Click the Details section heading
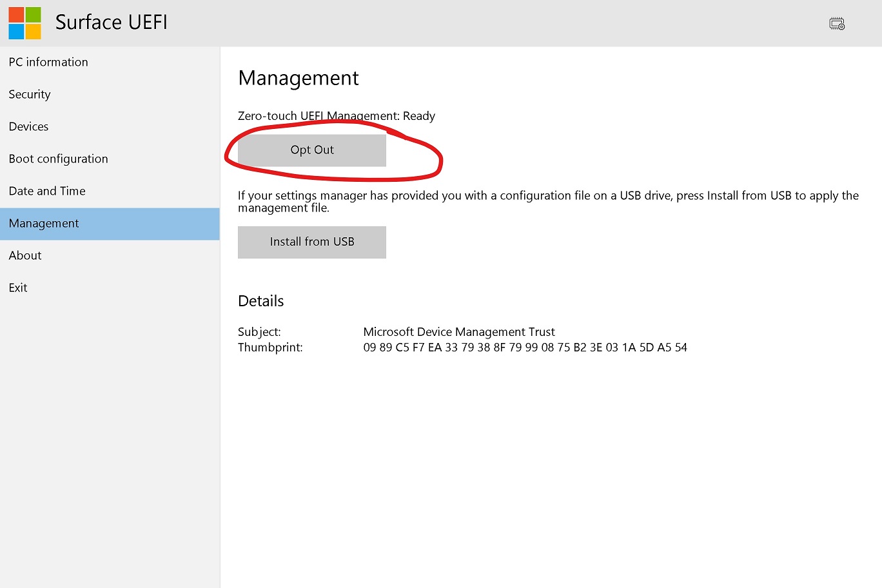 [x=261, y=301]
